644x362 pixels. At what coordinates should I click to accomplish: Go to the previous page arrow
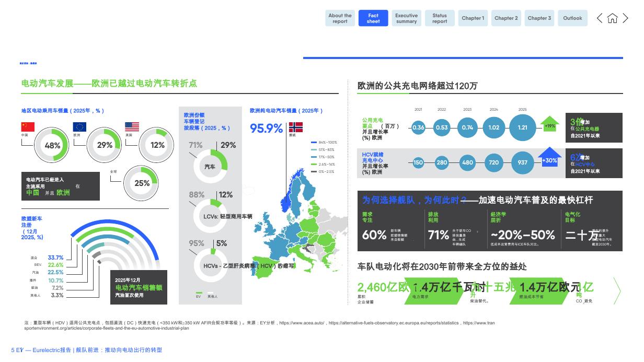[600, 18]
